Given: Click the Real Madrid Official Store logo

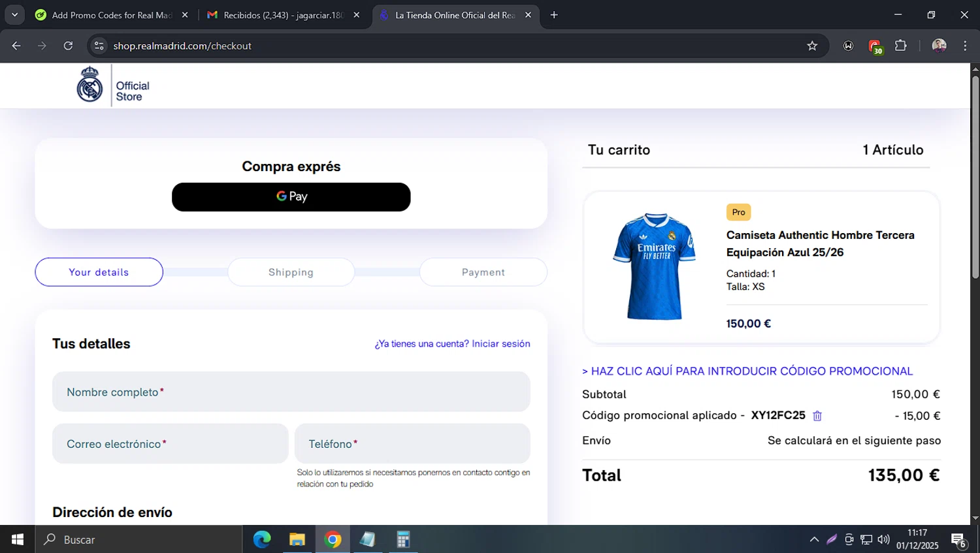Looking at the screenshot, I should coord(113,86).
